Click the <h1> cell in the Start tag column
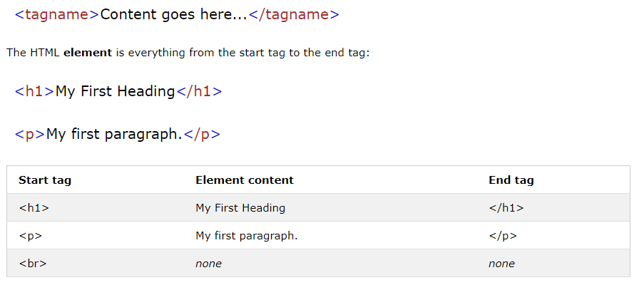This screenshot has height=285, width=644. pyautogui.click(x=34, y=208)
